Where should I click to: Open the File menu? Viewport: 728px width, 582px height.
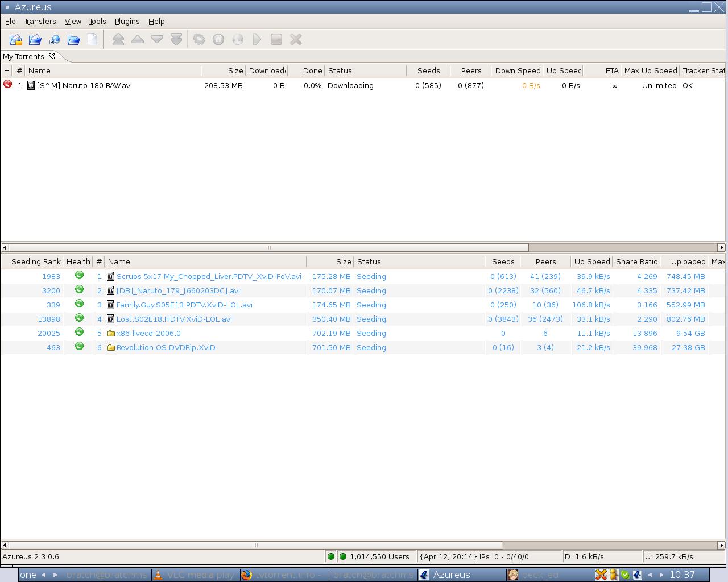pos(10,21)
